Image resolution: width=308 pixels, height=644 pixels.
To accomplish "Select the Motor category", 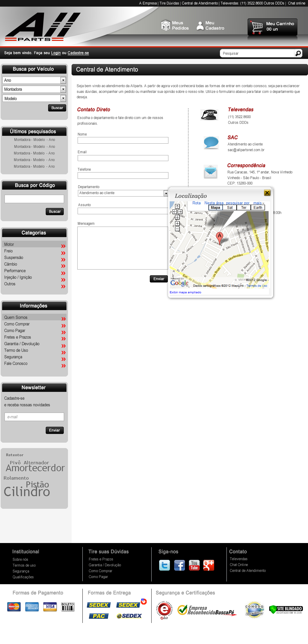I will [9, 244].
